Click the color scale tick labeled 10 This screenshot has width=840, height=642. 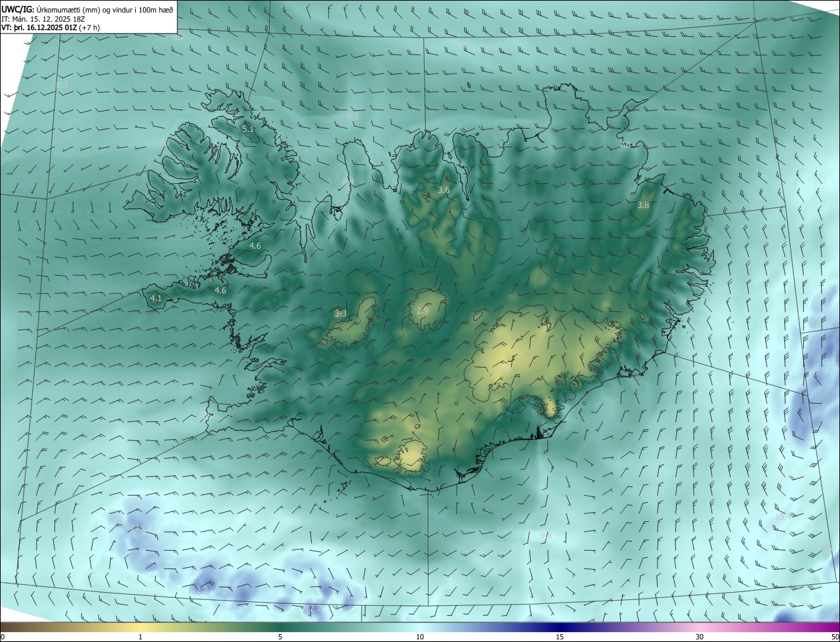pyautogui.click(x=420, y=637)
